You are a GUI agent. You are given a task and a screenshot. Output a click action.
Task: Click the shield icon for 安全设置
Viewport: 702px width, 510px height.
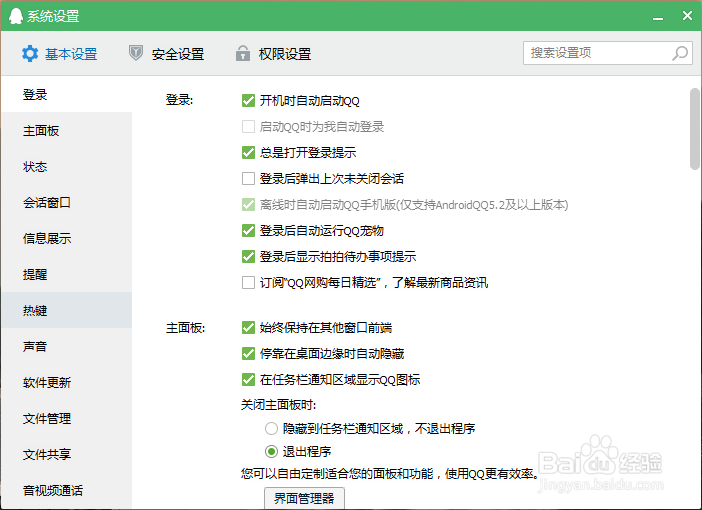(x=136, y=53)
